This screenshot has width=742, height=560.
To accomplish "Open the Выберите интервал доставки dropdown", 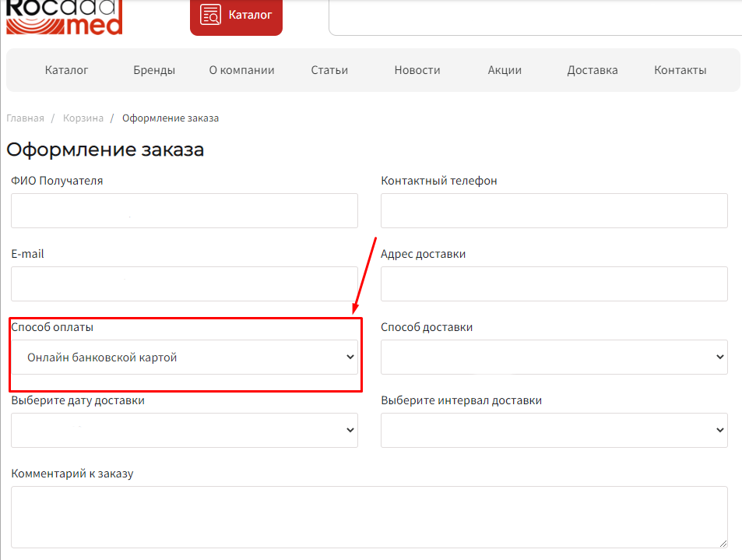I will [554, 431].
